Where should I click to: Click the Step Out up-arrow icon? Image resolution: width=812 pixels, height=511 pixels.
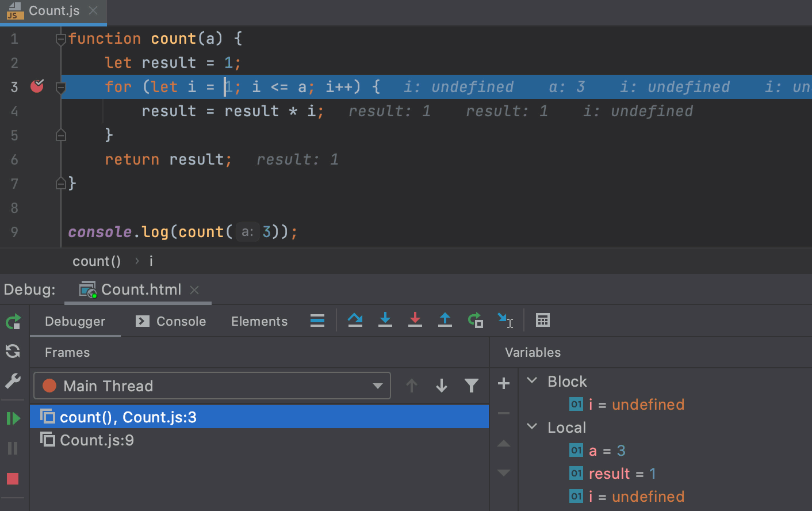click(x=445, y=320)
